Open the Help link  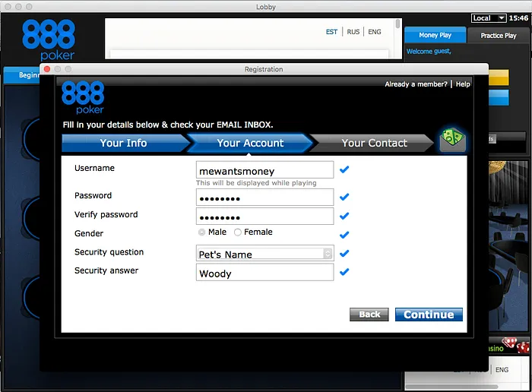(x=463, y=84)
